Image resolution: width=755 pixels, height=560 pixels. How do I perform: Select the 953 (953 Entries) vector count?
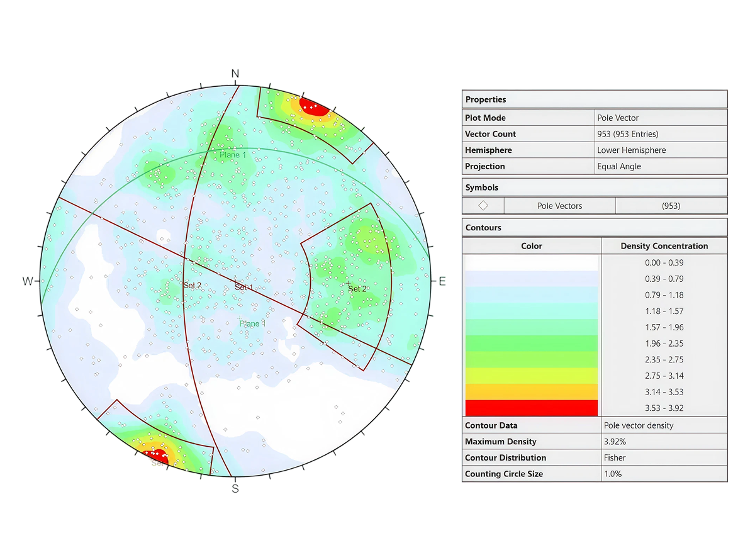click(629, 134)
